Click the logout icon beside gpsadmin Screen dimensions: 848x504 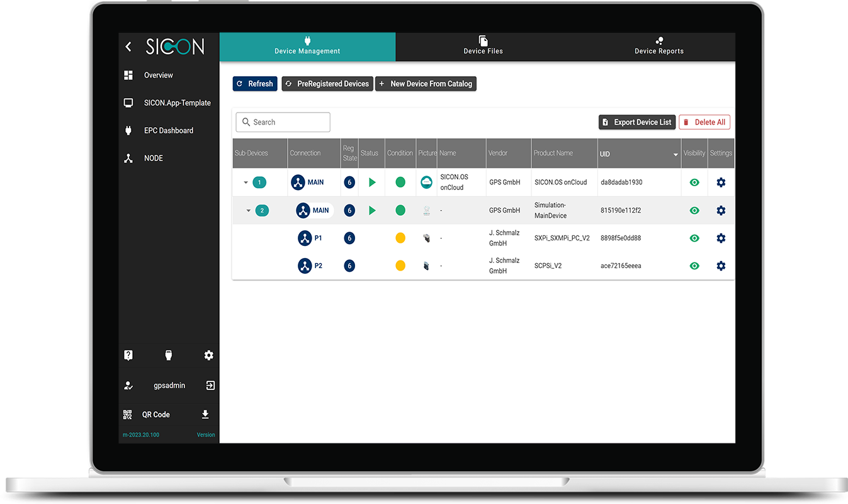click(x=210, y=385)
